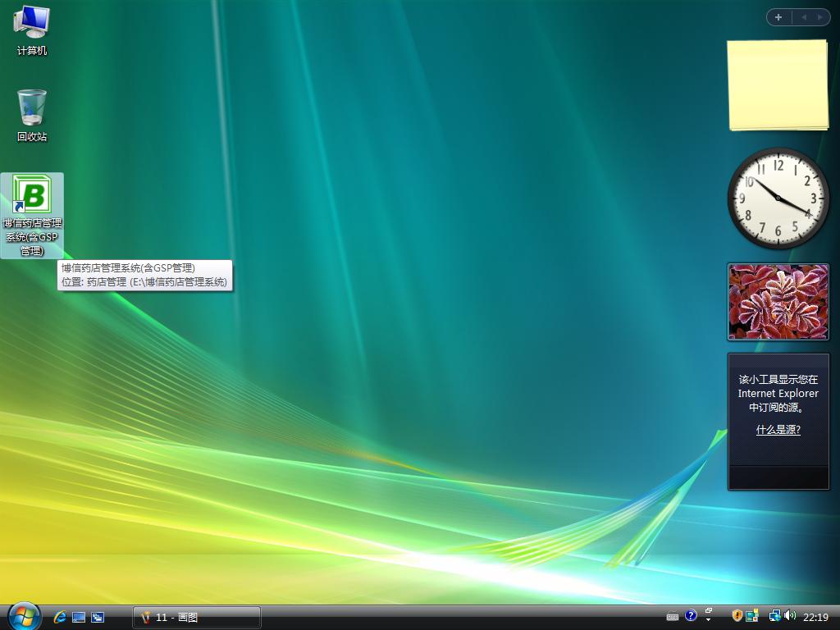Click the on-screen keyboard tray icon
The width and height of the screenshot is (840, 630).
[673, 617]
